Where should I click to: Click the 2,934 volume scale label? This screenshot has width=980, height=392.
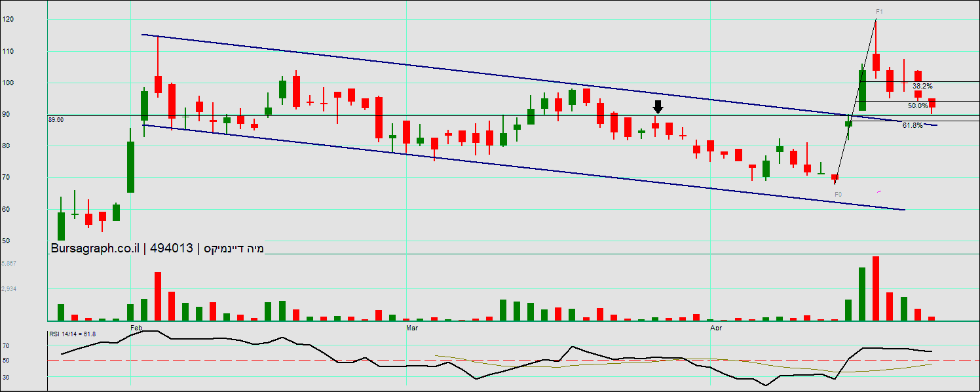9,289
